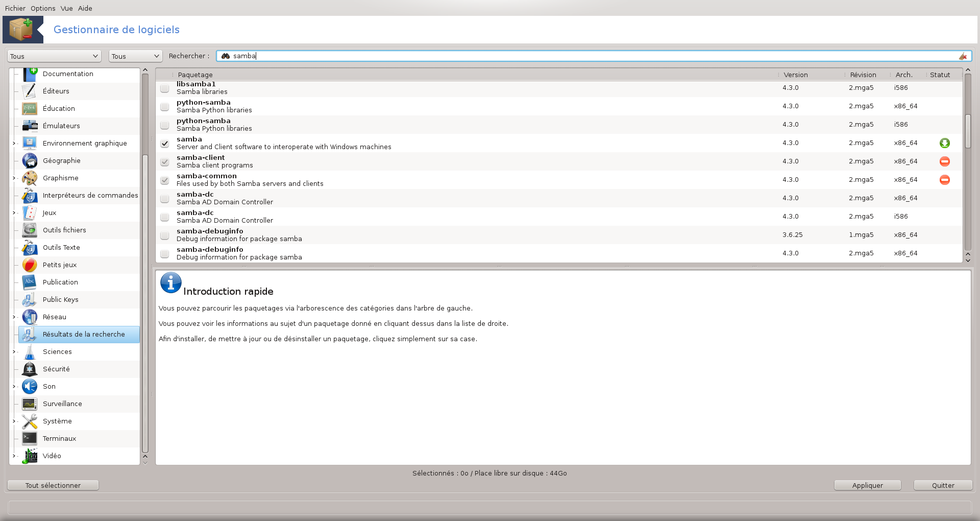
Task: Click the Graphisme palette icon
Action: pos(30,178)
